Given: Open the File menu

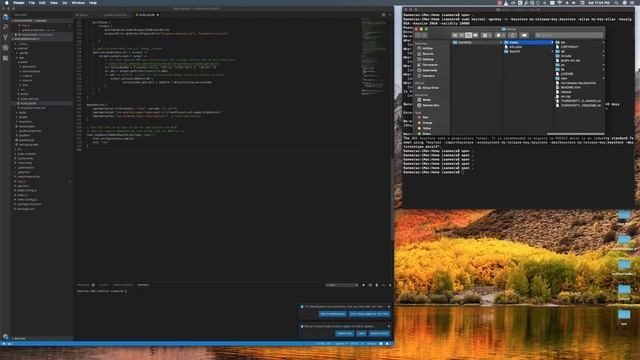Looking at the screenshot, I should 31,3.
